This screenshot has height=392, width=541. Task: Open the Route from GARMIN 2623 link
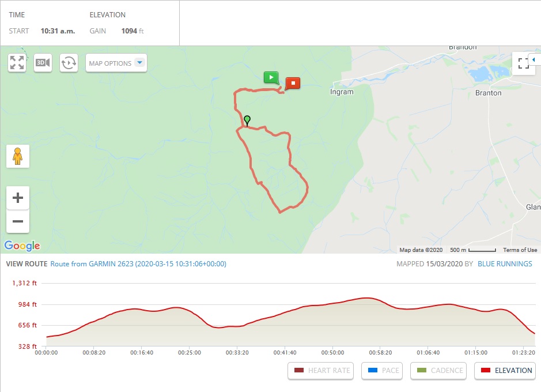(x=138, y=264)
